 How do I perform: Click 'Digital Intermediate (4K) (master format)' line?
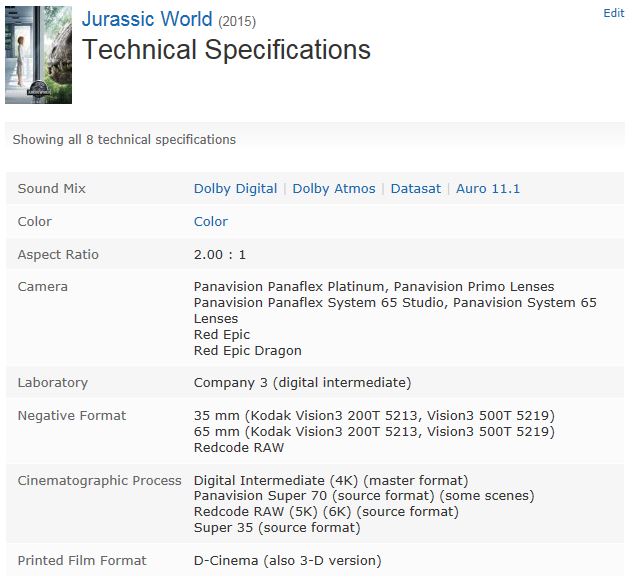(331, 481)
